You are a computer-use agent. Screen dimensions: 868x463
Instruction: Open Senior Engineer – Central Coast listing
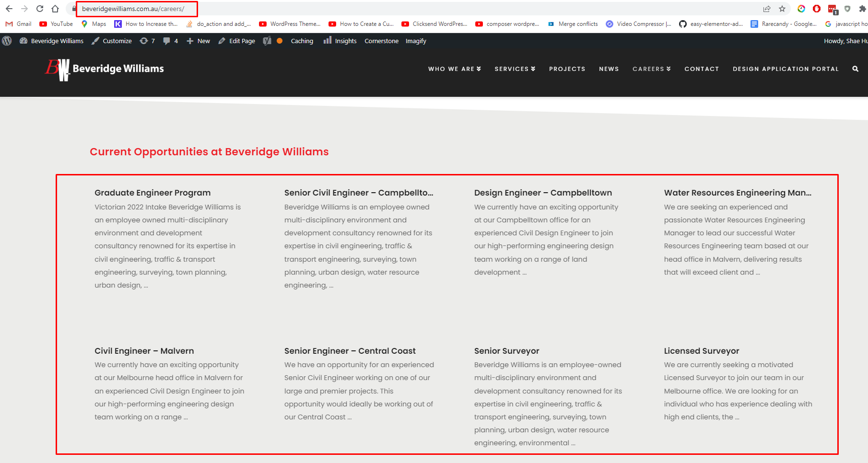click(350, 351)
